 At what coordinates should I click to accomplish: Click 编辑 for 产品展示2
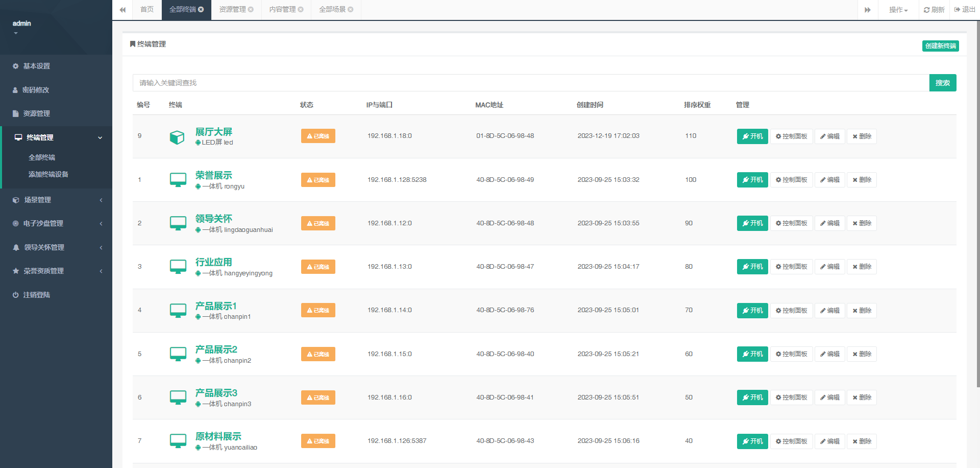pyautogui.click(x=830, y=354)
